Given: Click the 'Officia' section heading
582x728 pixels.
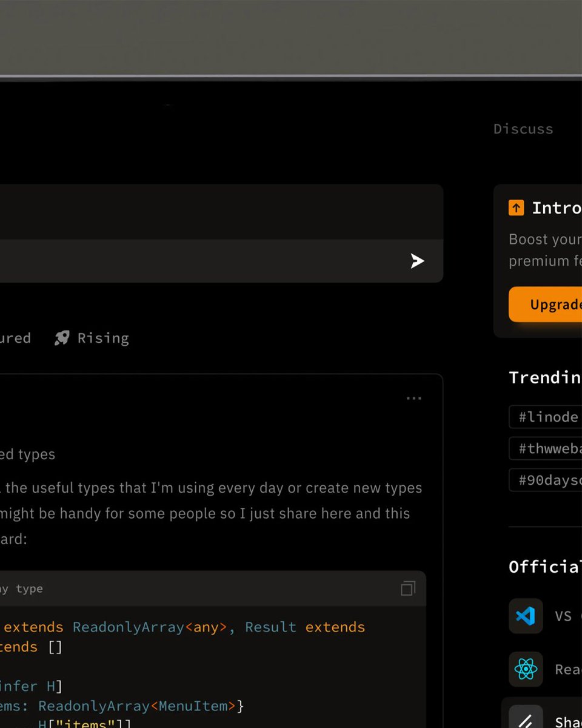Looking at the screenshot, I should coord(545,567).
